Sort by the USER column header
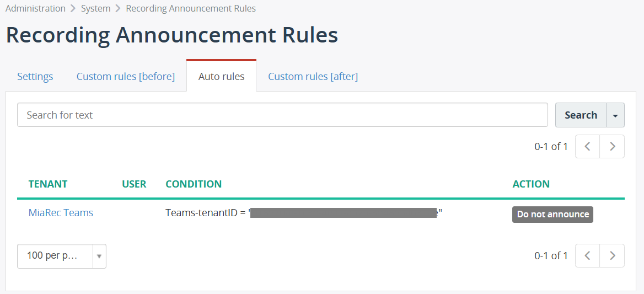The width and height of the screenshot is (644, 294). pos(134,184)
